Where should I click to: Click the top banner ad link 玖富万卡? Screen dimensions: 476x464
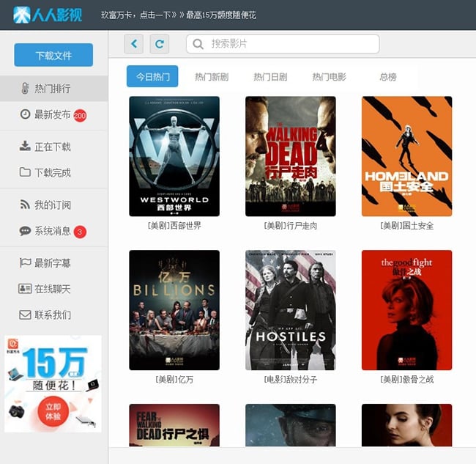point(179,15)
